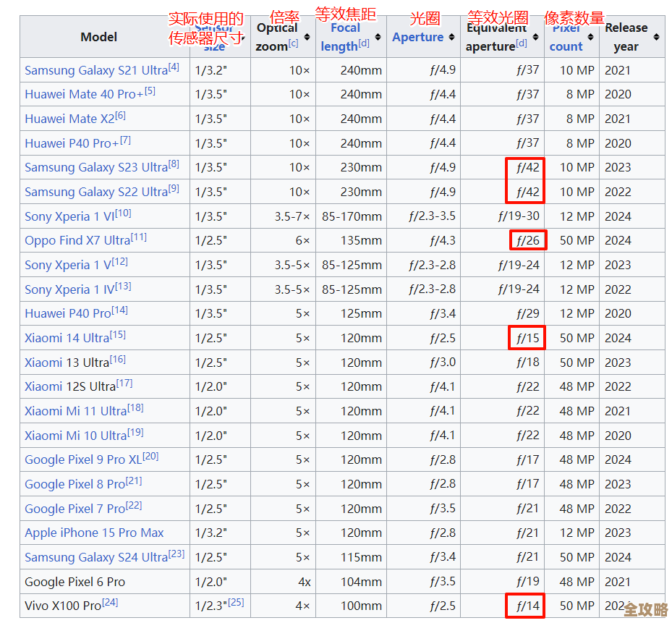This screenshot has width=672, height=623.
Task: Open the Aperture header link
Action: [417, 37]
